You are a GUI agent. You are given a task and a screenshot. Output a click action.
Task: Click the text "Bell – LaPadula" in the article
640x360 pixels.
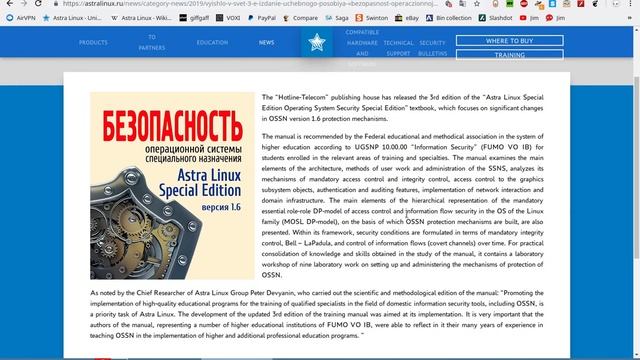click(309, 243)
